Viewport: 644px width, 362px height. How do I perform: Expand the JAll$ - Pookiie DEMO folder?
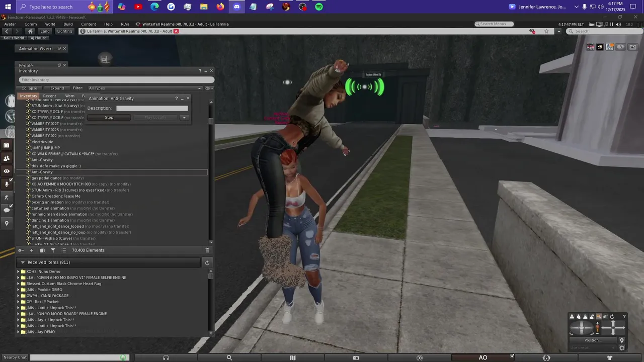point(18,290)
